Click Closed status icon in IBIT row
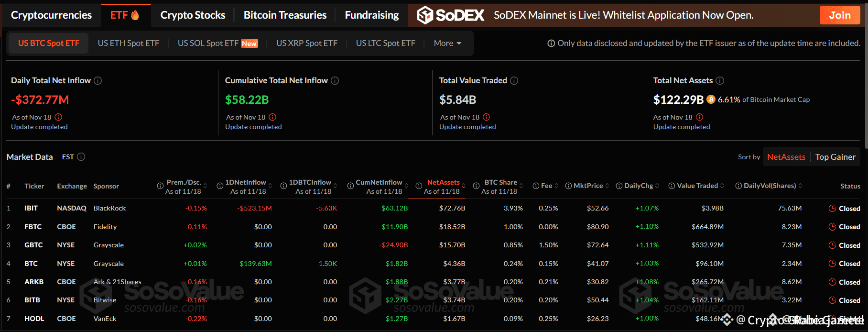The width and height of the screenshot is (868, 332). 832,209
